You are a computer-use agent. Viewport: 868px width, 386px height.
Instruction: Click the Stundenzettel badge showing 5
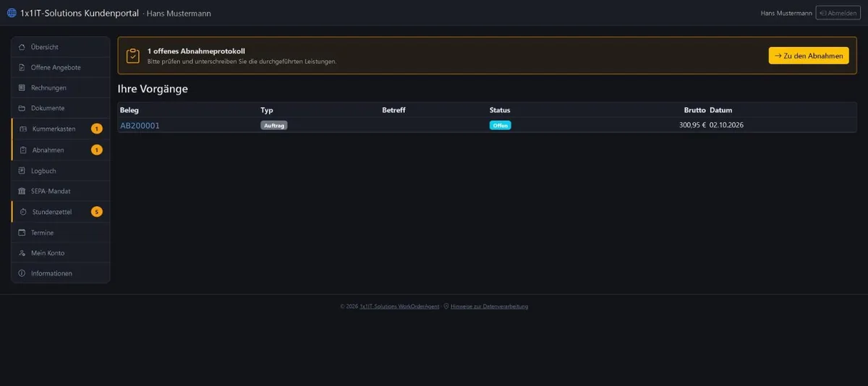click(97, 212)
